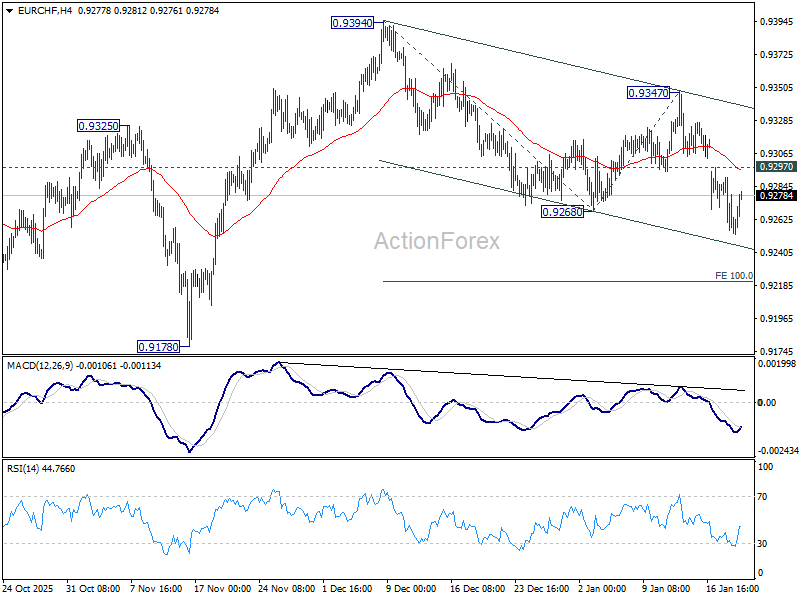Click the MACD(12,26,9) indicator label
This screenshot has width=800, height=600.
point(84,366)
